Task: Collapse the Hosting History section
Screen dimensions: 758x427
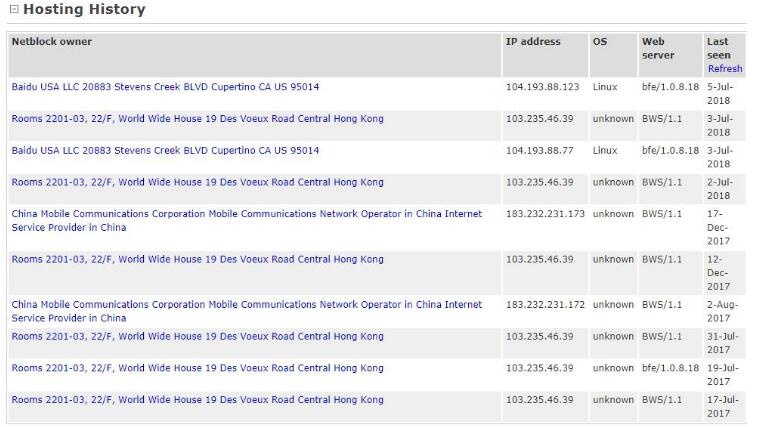Action: tap(14, 10)
